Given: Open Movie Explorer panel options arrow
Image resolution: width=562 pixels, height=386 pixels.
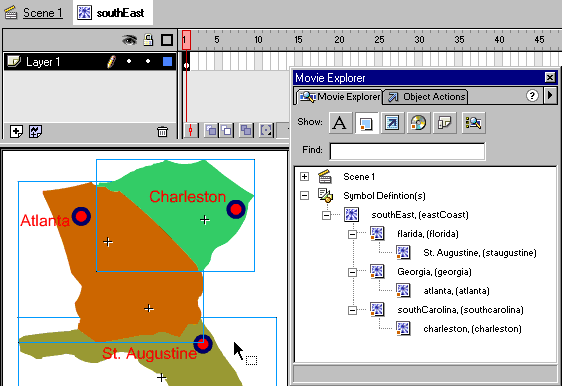Looking at the screenshot, I should [550, 95].
